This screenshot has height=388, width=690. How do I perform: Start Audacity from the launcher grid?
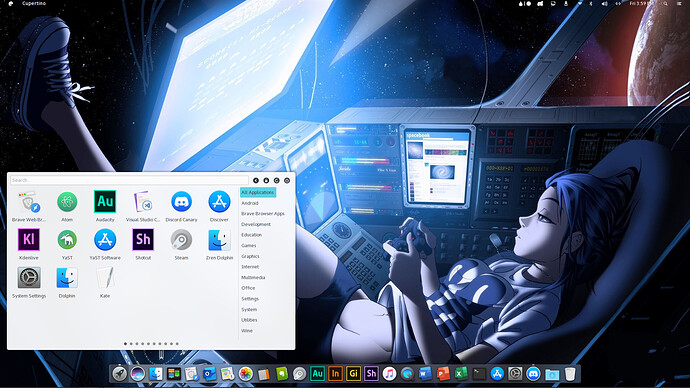click(x=105, y=206)
